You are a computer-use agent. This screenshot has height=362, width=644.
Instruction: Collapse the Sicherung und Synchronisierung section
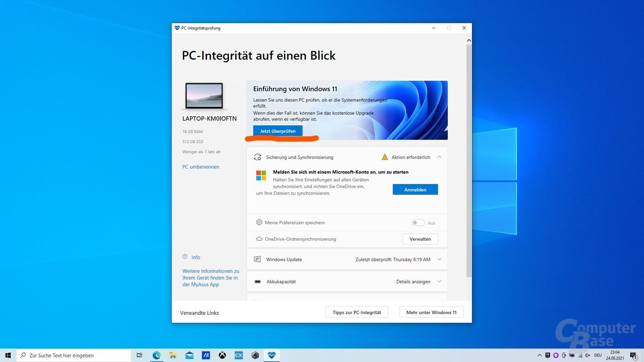click(439, 157)
